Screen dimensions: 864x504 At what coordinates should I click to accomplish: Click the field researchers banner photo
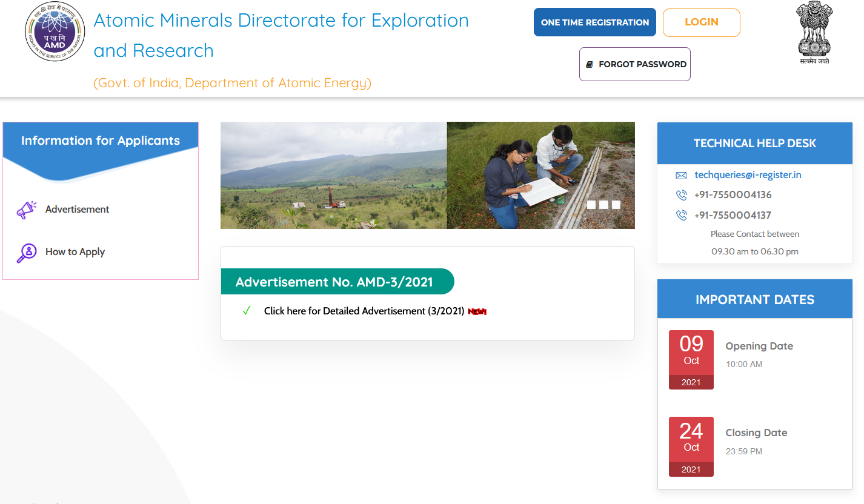(x=541, y=176)
